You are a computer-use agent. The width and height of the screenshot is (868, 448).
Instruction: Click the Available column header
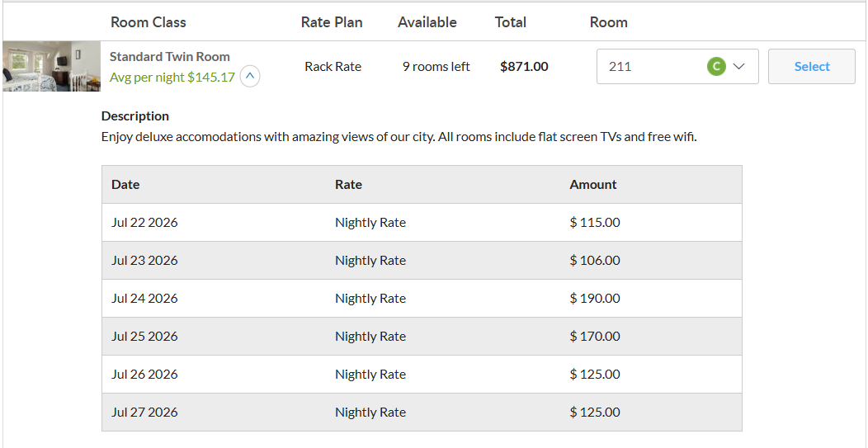tap(427, 22)
